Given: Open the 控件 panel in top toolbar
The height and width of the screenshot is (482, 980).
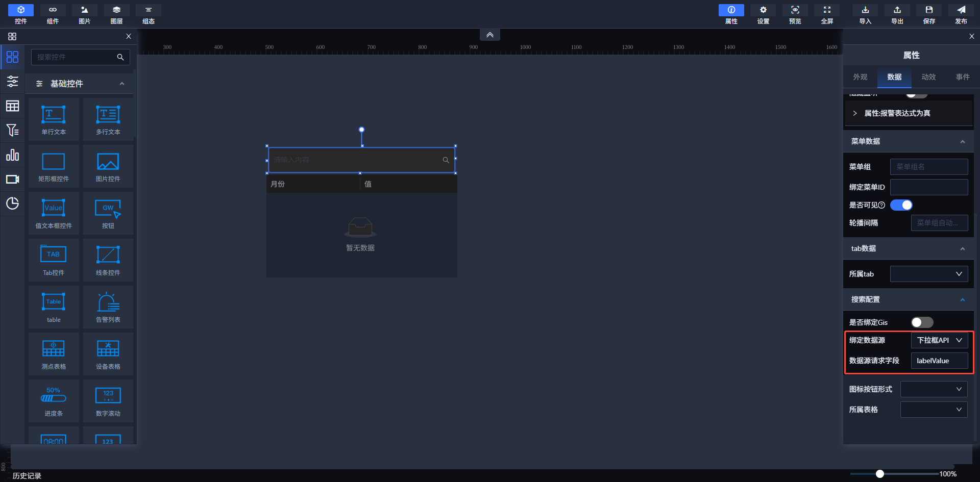Looking at the screenshot, I should click(21, 14).
